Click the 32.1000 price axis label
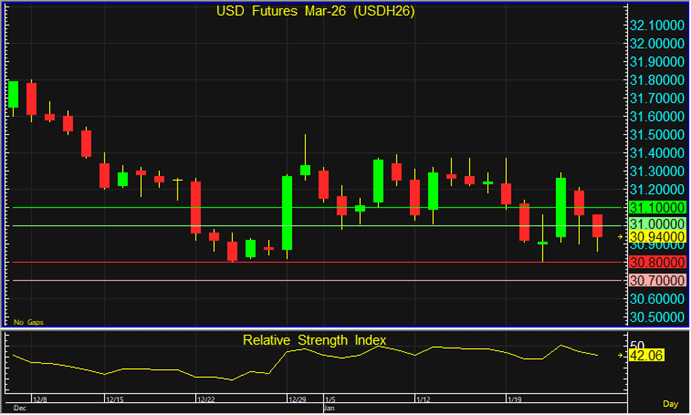691x415 pixels. tap(655, 25)
